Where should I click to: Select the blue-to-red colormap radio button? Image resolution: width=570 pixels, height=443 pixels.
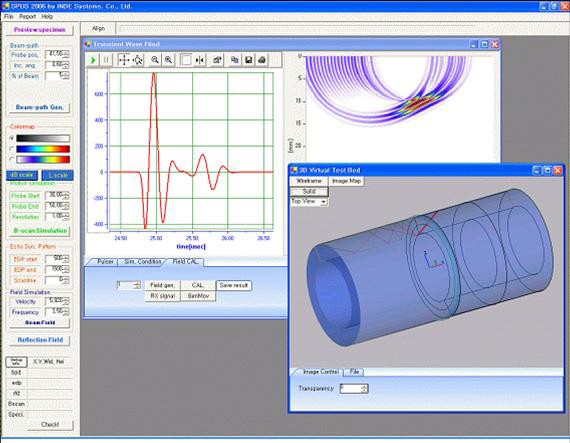coord(12,149)
